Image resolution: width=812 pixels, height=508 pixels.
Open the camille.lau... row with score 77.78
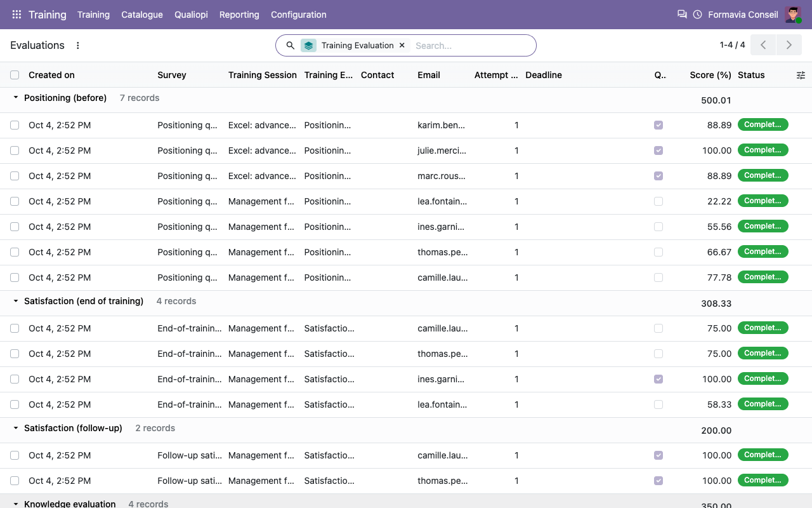pos(406,277)
